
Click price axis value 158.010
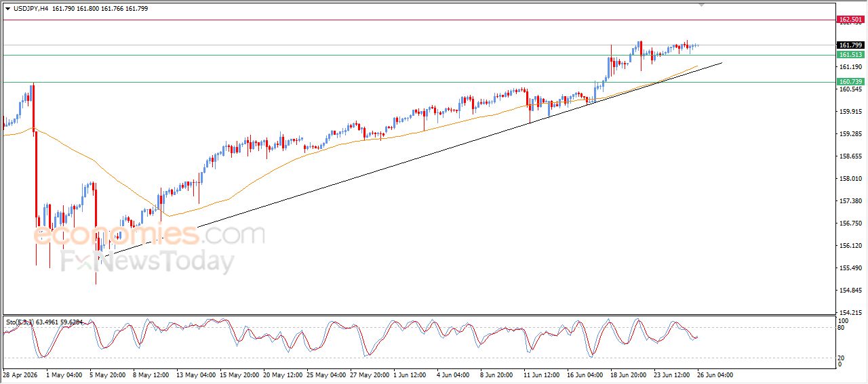click(x=850, y=179)
